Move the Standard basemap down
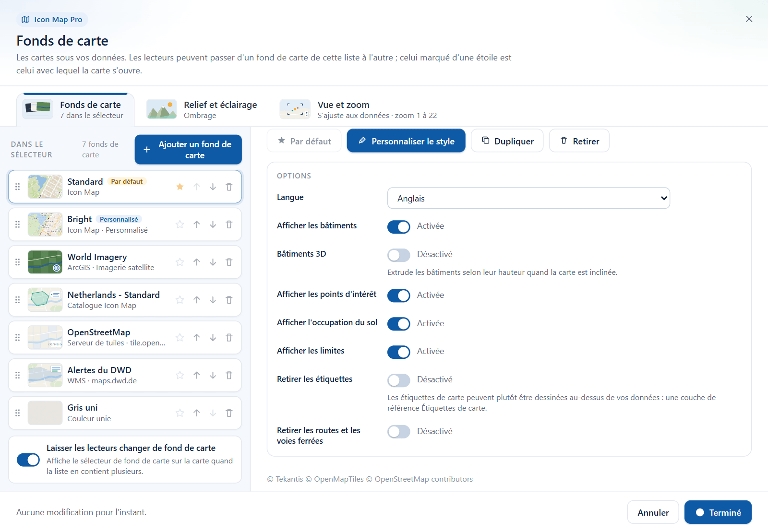This screenshot has height=532, width=768. (213, 187)
